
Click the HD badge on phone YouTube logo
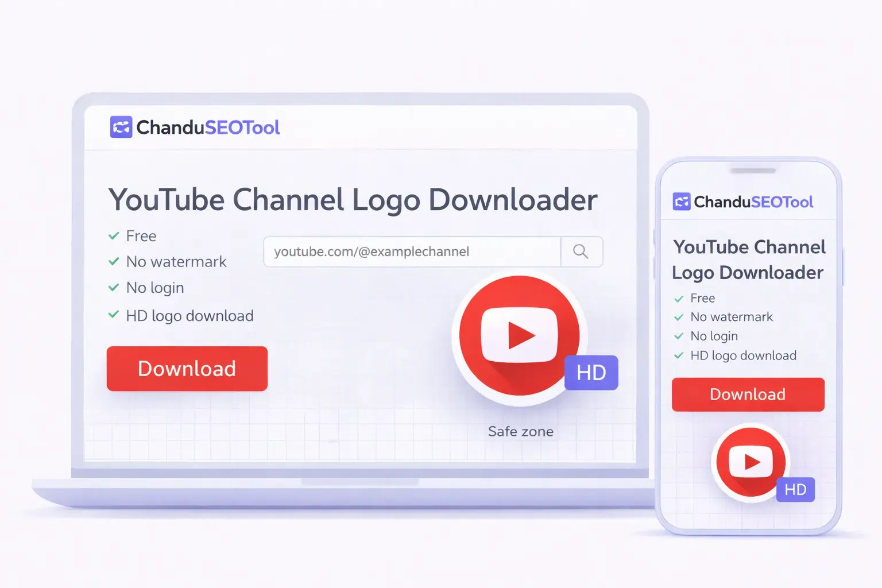click(796, 490)
